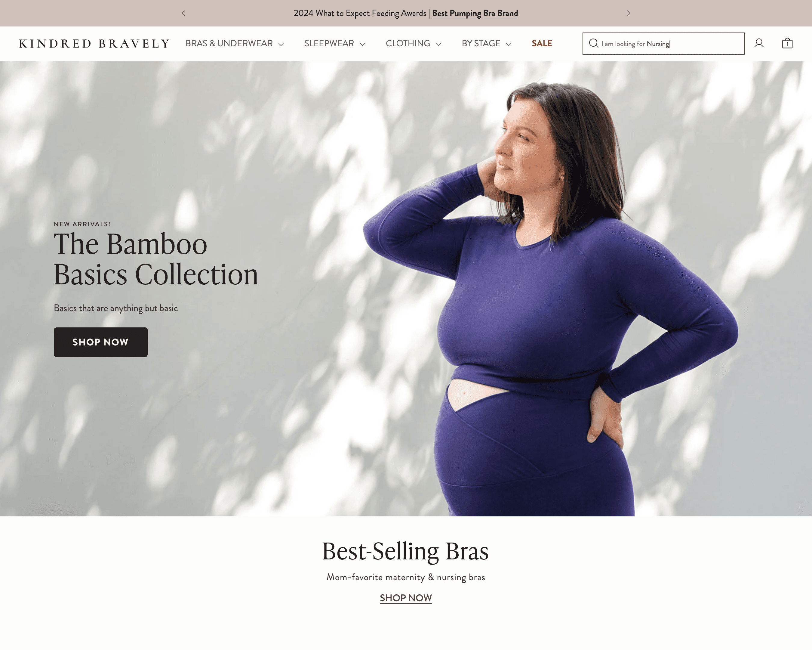Open the By Stage menu item
Screen dimensions: 812x650
click(481, 43)
